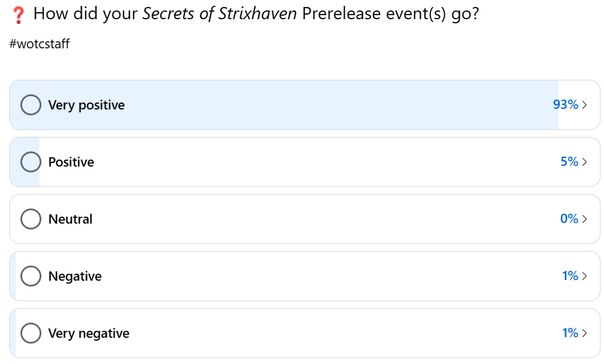Viewport: 604px width, 364px height.
Task: Mark the Negative radio button
Action: (x=31, y=276)
